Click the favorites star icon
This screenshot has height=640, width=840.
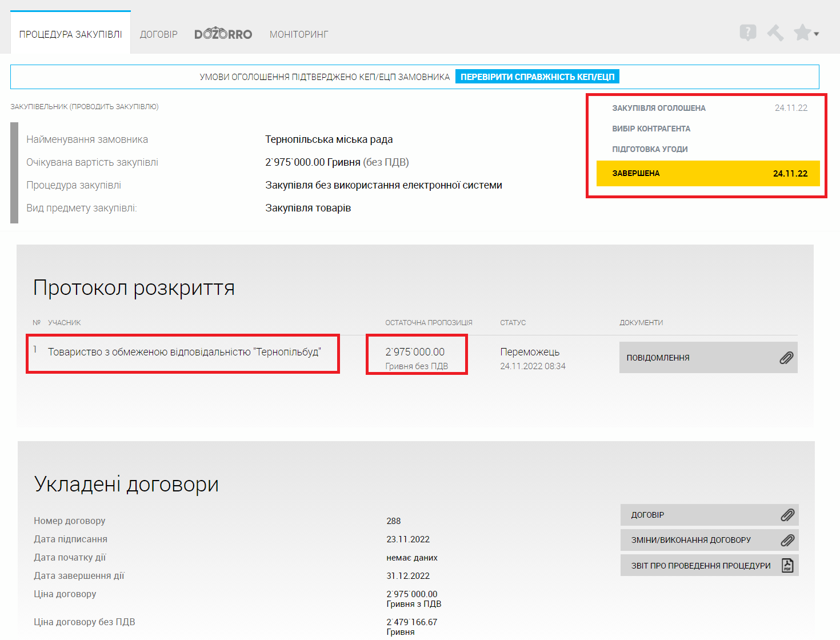point(802,33)
